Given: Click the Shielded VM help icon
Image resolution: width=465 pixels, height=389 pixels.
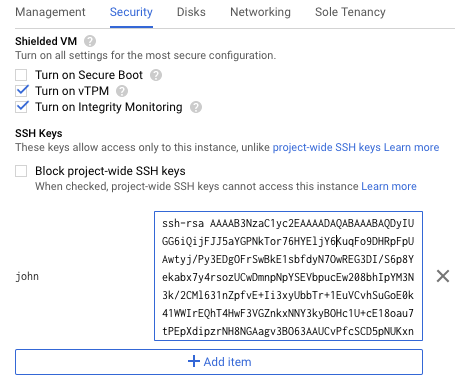Looking at the screenshot, I should click(90, 41).
